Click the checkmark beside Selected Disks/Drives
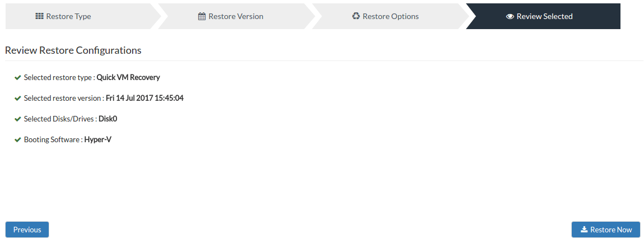Screen dimensions: 644x243 [x=18, y=119]
